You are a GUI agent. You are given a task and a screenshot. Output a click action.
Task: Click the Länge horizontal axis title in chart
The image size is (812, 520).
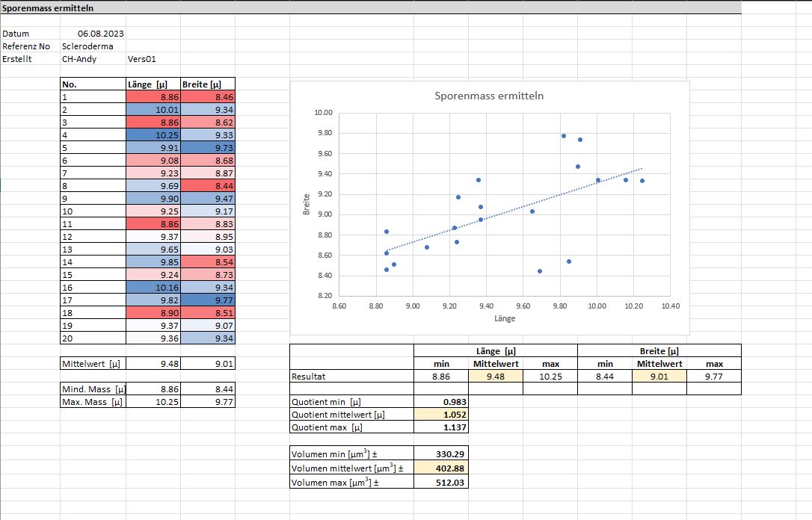504,318
